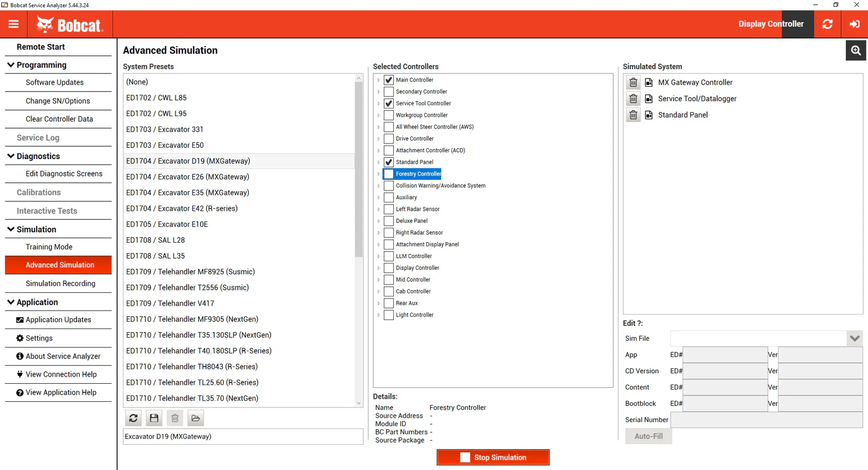Choose the (None) preset
The height and width of the screenshot is (470, 868).
click(x=239, y=82)
